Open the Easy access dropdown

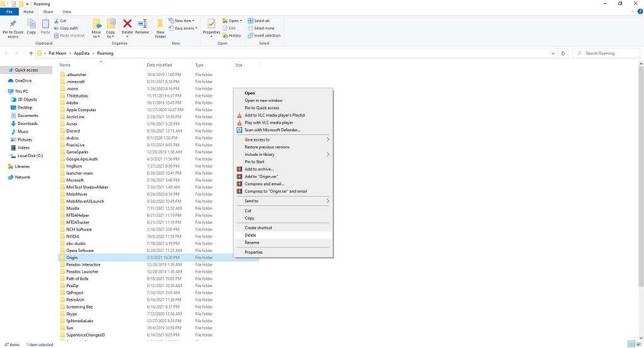[x=183, y=28]
